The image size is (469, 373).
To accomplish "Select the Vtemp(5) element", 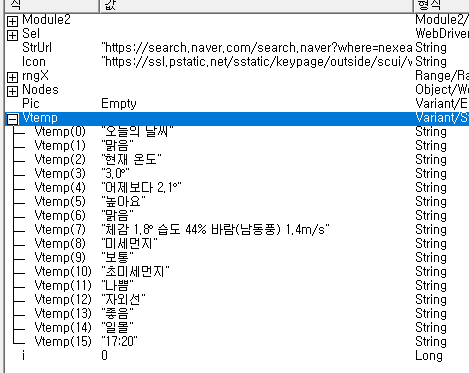I will coord(60,202).
